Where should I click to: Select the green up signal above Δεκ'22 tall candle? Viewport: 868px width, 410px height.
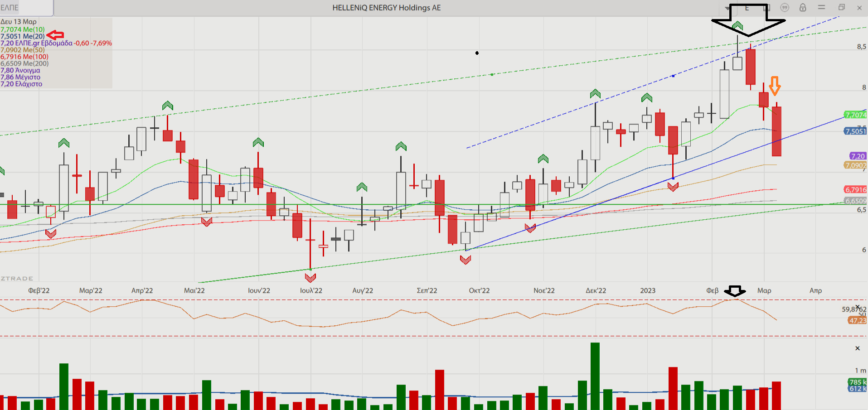(595, 94)
